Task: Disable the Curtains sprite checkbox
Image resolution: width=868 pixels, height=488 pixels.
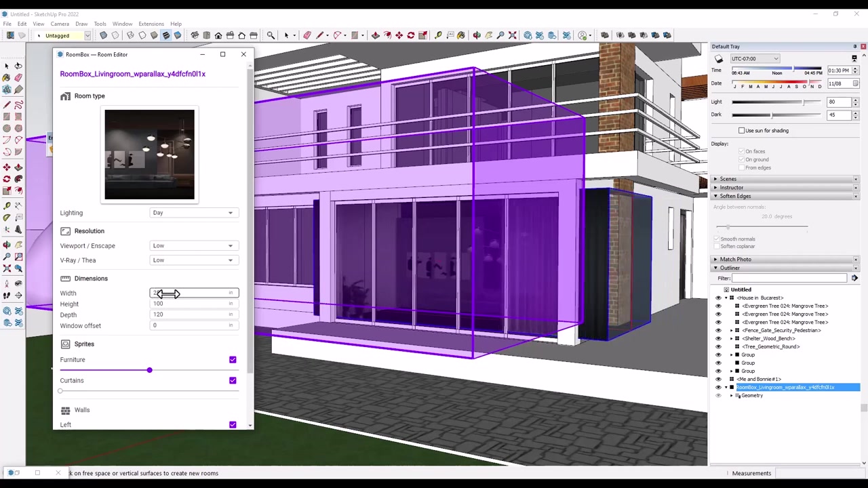Action: (x=233, y=380)
